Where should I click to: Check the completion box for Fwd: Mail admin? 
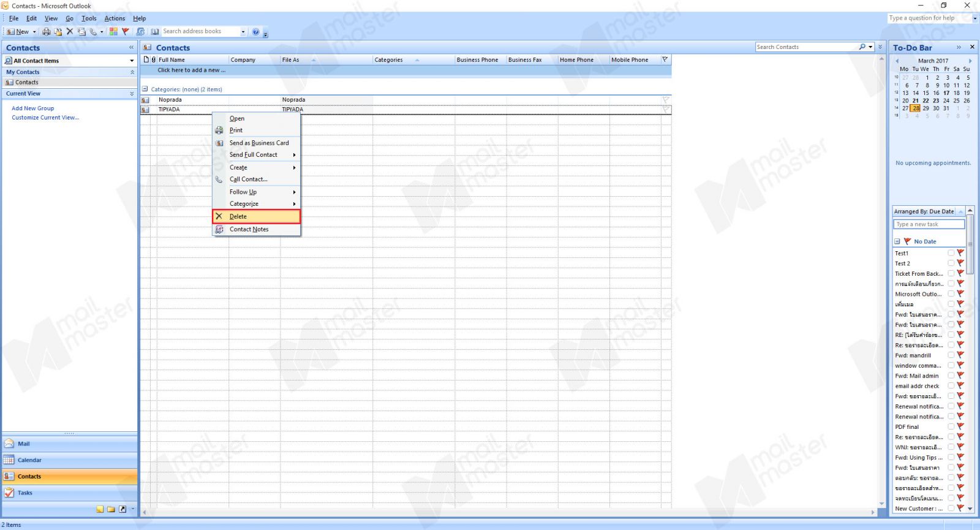pos(951,376)
